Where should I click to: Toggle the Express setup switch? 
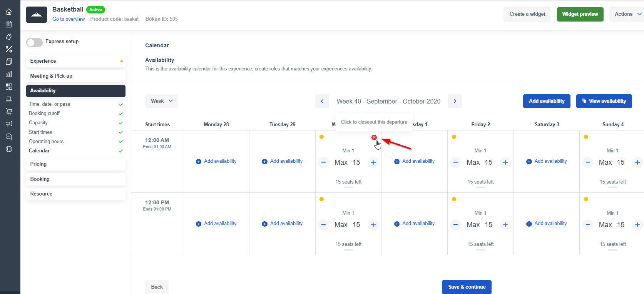[34, 42]
